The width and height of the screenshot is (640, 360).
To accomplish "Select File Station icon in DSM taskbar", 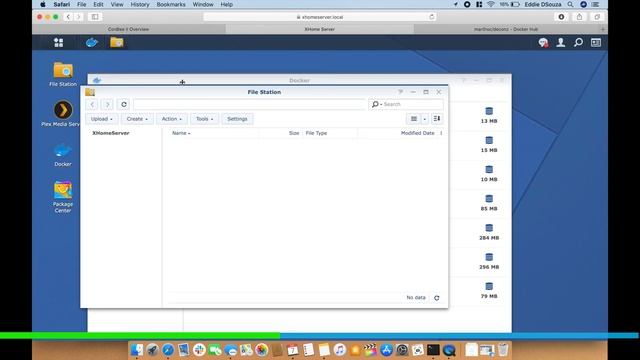I will coord(116,42).
